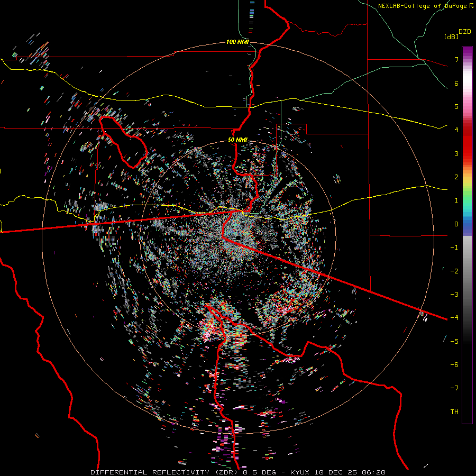Screen dimensions: 476x476
Task: Select the 1 value on color scale
Action: click(456, 200)
